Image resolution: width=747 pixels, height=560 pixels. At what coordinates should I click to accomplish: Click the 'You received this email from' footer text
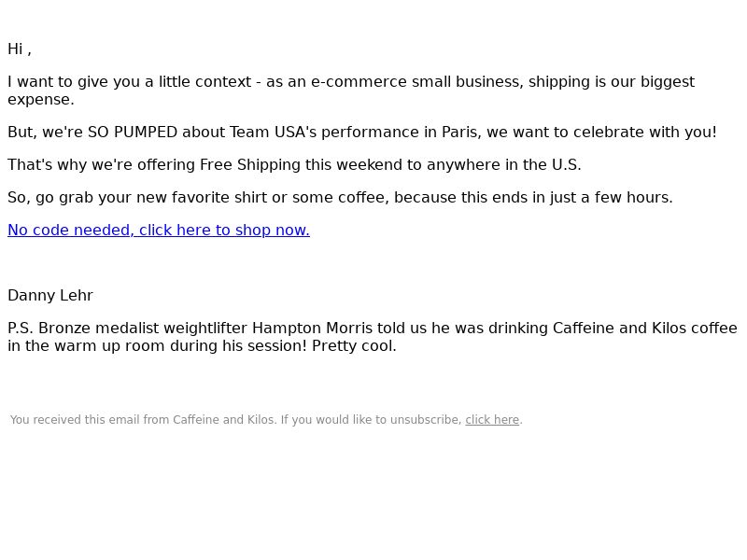tap(90, 420)
